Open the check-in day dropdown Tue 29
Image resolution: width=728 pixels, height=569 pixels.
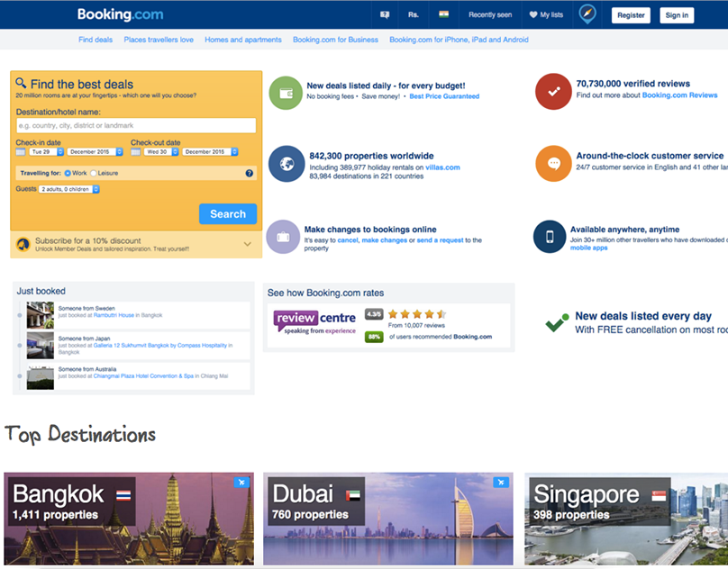tap(47, 152)
